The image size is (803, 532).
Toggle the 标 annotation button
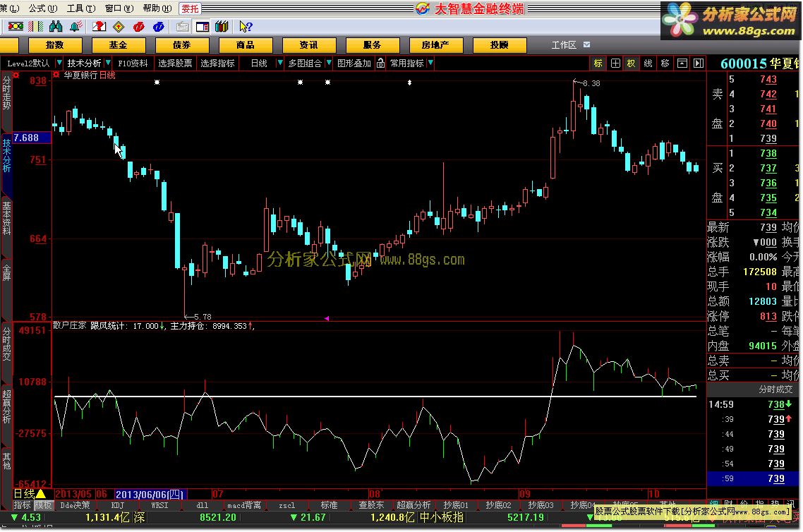click(x=598, y=63)
